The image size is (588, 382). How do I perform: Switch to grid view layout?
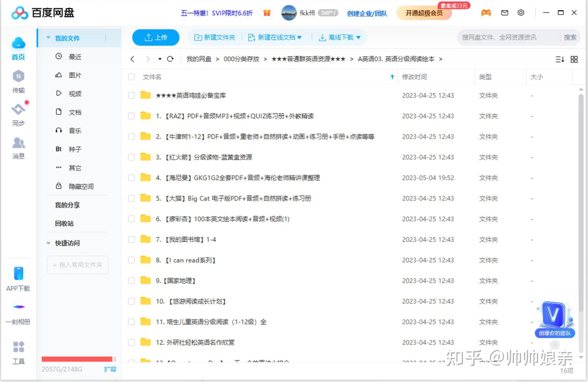(574, 59)
